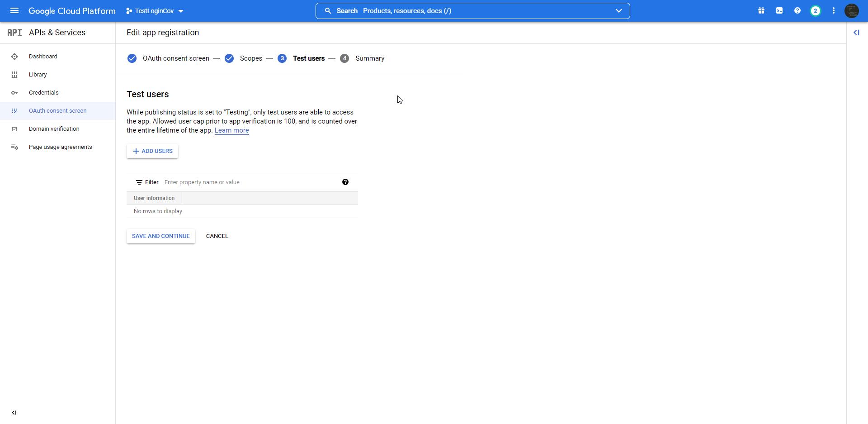The width and height of the screenshot is (868, 424).
Task: Click the Edit app registration title
Action: click(x=163, y=33)
